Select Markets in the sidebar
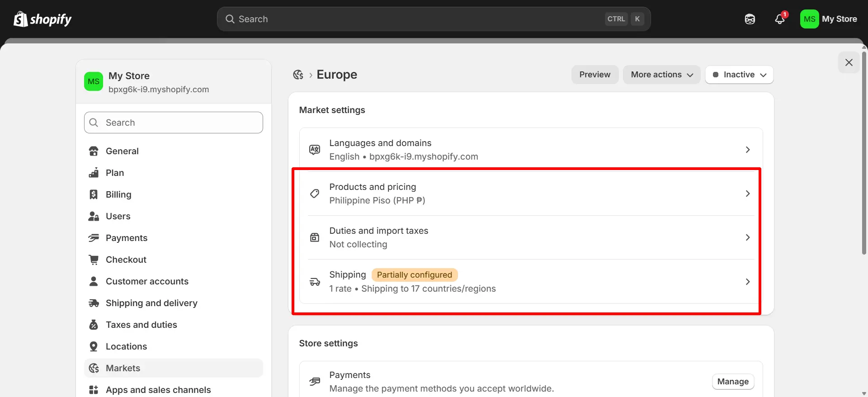The image size is (868, 397). point(174,368)
